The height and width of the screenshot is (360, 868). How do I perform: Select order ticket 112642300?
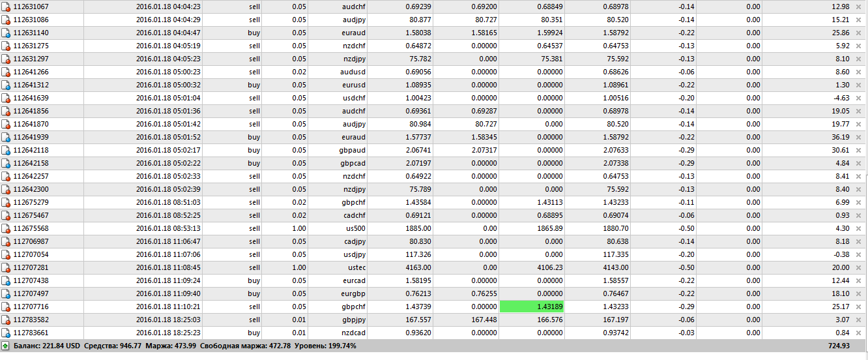(x=31, y=189)
